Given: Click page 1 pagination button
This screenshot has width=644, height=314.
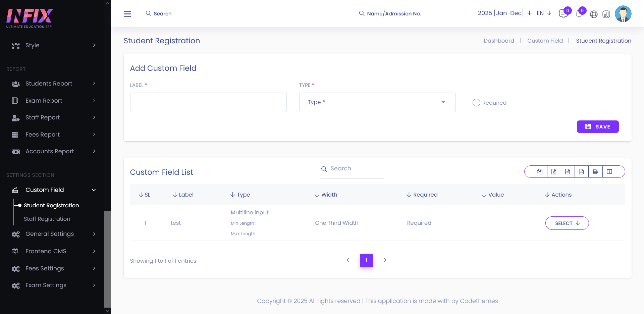Looking at the screenshot, I should (367, 260).
